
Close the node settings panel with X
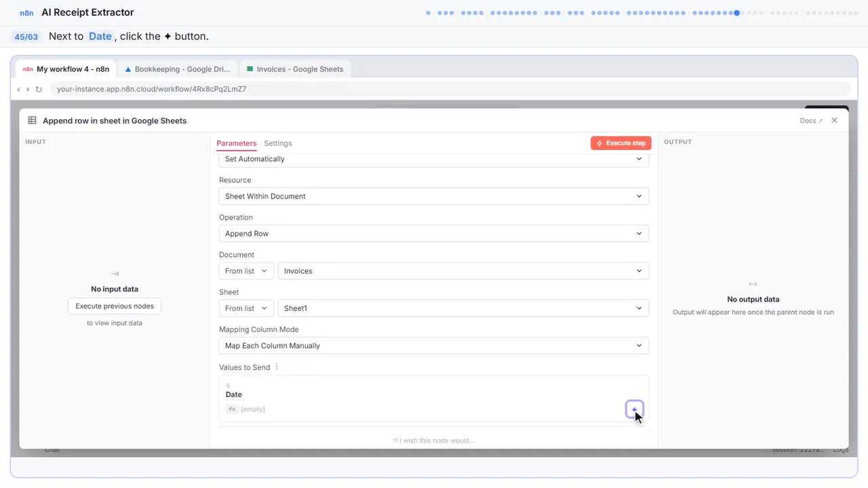835,121
